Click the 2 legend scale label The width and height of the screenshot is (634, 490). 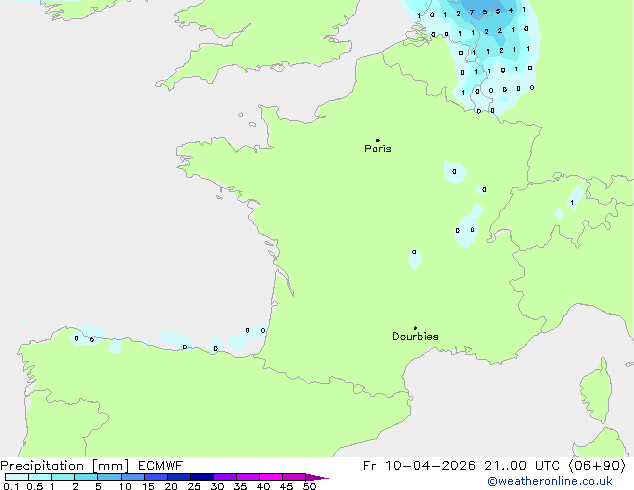[75, 486]
